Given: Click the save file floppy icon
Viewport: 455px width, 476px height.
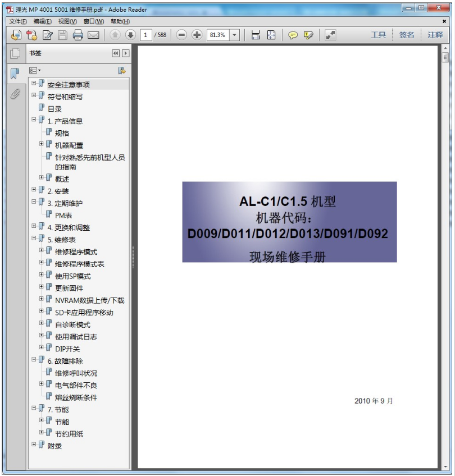Looking at the screenshot, I should click(x=62, y=35).
